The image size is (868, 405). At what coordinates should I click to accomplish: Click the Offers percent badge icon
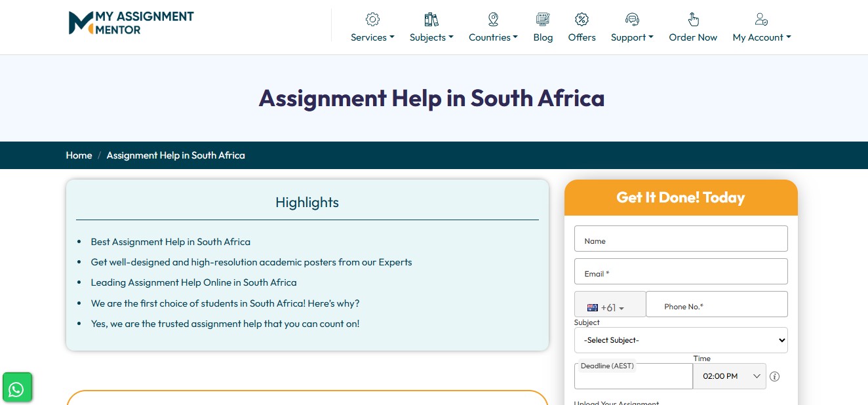pyautogui.click(x=582, y=19)
